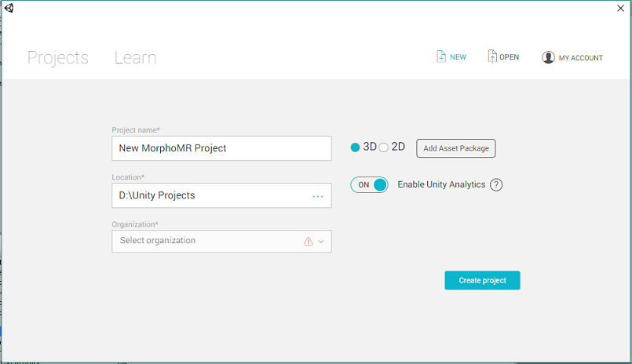Screen dimensions: 632x364
Task: Click the OPEN project button
Action: click(503, 56)
